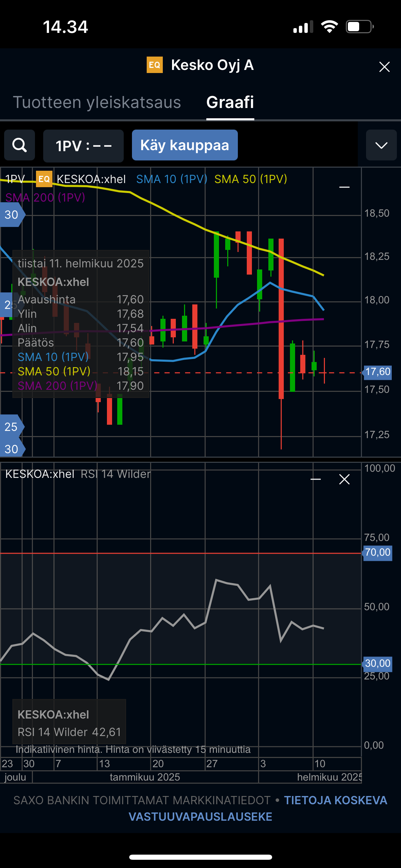Expand the chart toolbar chevron
The width and height of the screenshot is (401, 868).
[x=381, y=145]
